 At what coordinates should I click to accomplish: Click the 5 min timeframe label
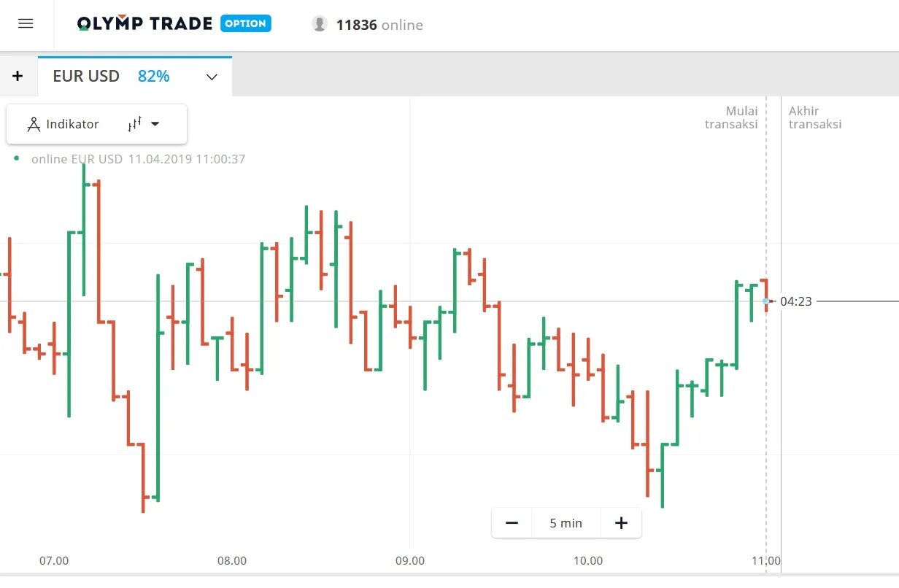pyautogui.click(x=566, y=523)
